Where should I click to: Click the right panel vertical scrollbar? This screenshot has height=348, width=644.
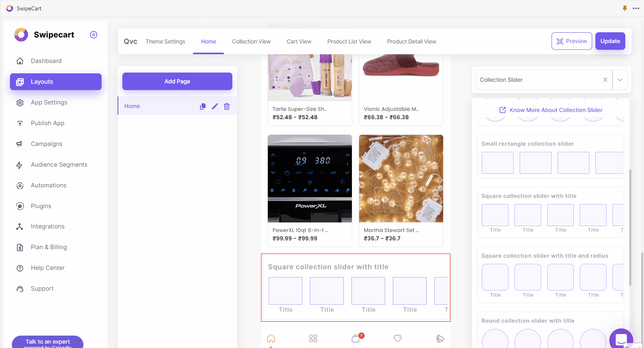[x=630, y=227]
